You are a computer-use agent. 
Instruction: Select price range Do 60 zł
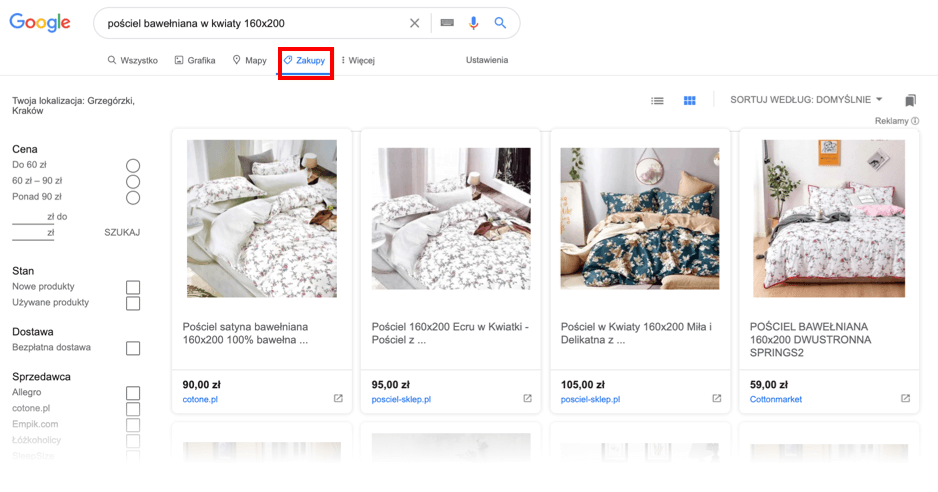click(133, 165)
